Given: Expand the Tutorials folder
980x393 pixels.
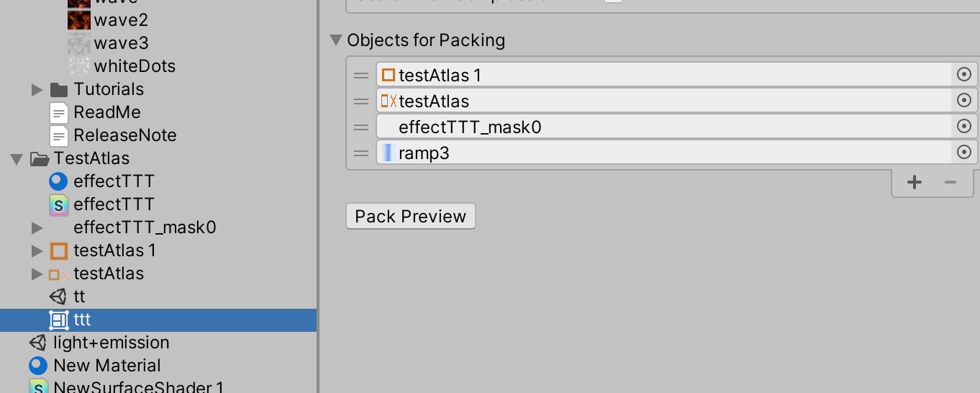Looking at the screenshot, I should pyautogui.click(x=37, y=90).
